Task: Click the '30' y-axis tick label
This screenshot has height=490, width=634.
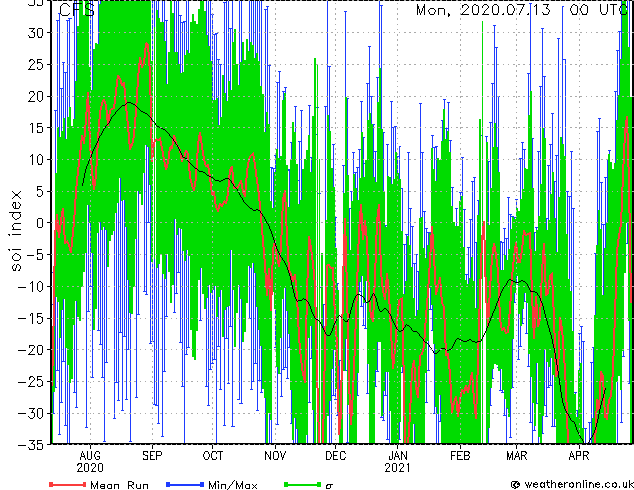Action: (35, 33)
